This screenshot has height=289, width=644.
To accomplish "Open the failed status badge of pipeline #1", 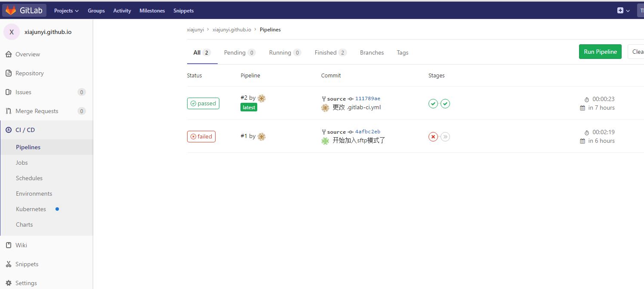I will click(201, 136).
